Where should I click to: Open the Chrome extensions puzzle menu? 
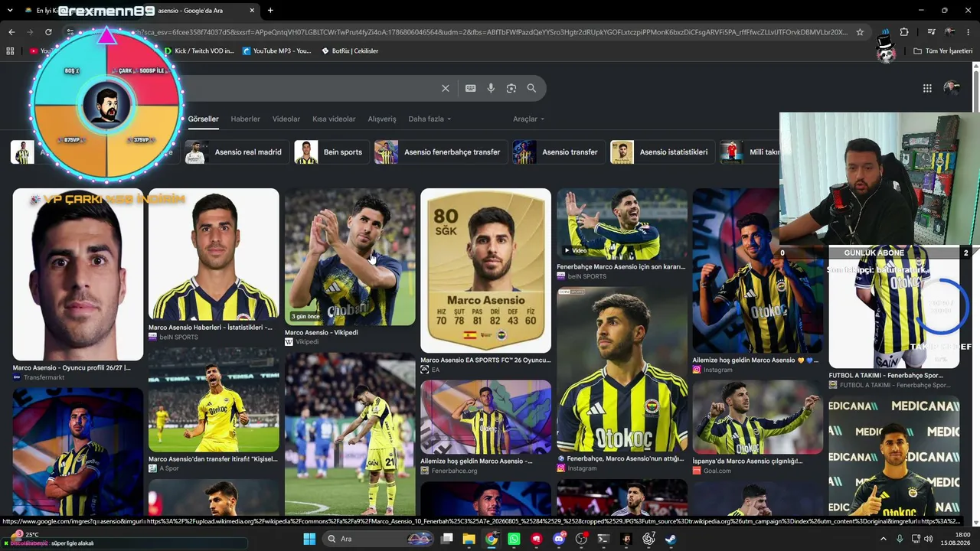(x=904, y=32)
